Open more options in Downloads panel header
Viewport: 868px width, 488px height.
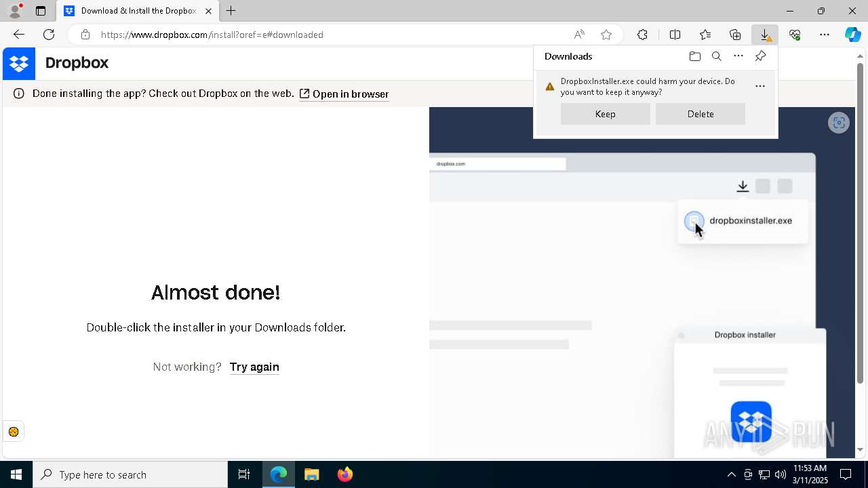click(738, 56)
